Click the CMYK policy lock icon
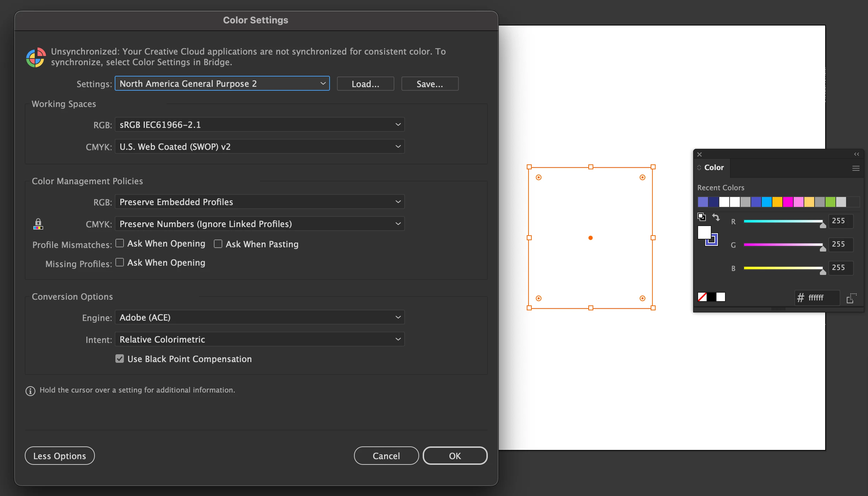Viewport: 868px width, 496px height. coord(38,224)
